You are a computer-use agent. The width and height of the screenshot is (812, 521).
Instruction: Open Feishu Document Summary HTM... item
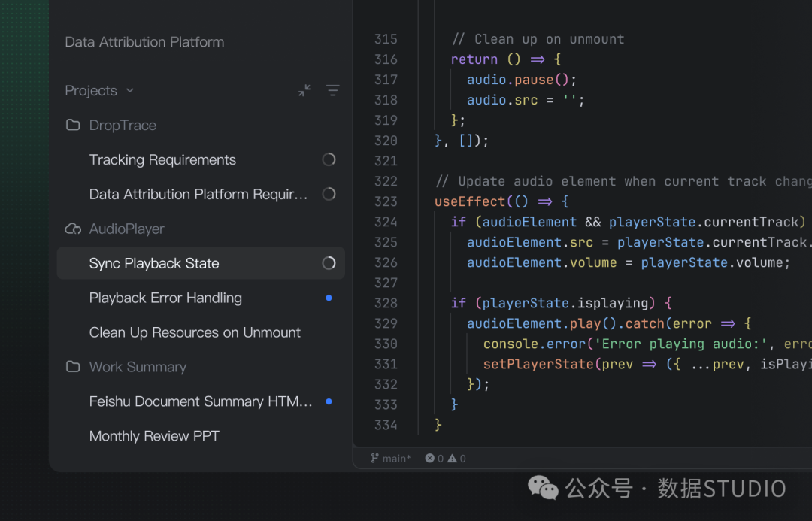(201, 401)
